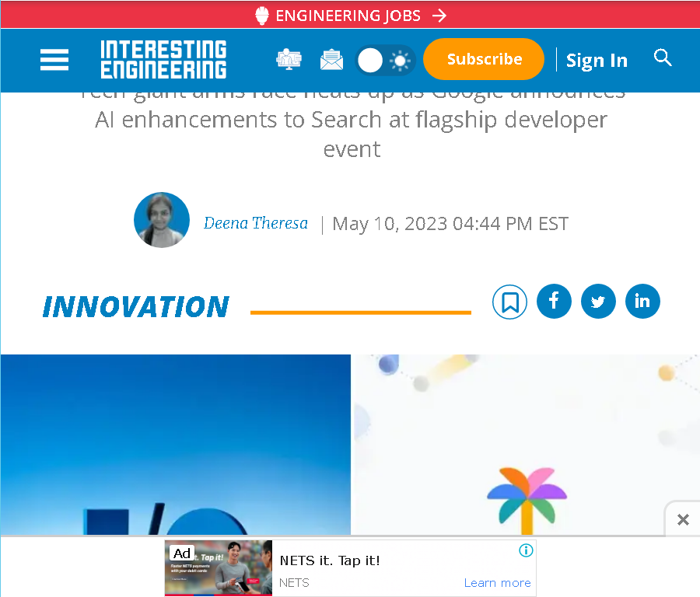Image resolution: width=700 pixels, height=597 pixels.
Task: Click Learn more in NETS ad
Action: click(497, 583)
